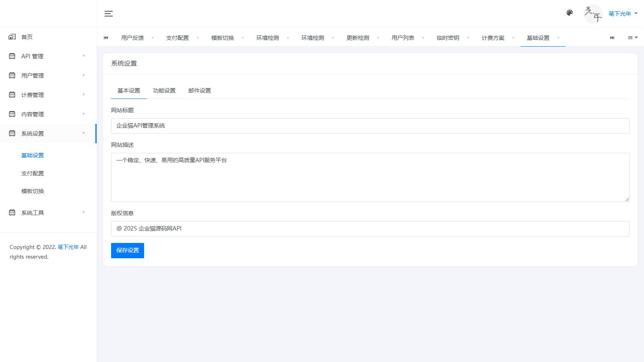This screenshot has height=362, width=644.
Task: Click the 系统工具 sidebar icon
Action: tap(12, 212)
